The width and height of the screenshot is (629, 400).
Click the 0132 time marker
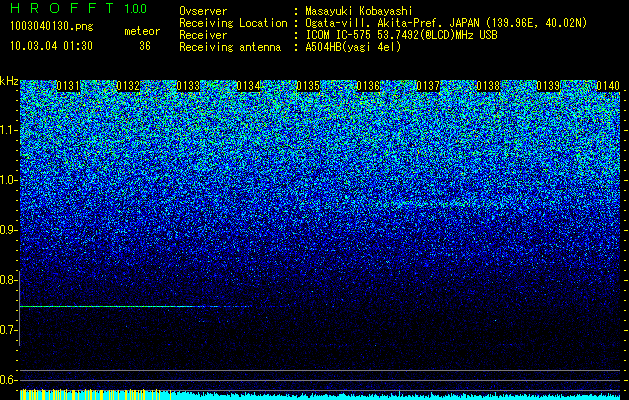point(128,86)
